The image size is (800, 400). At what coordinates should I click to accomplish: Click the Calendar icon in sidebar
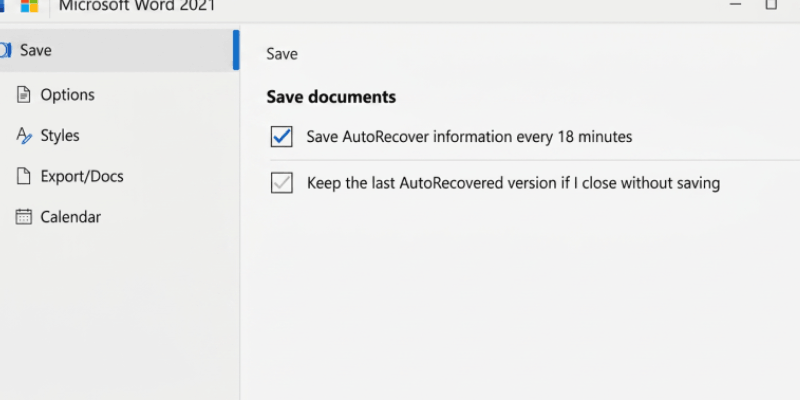tap(23, 217)
